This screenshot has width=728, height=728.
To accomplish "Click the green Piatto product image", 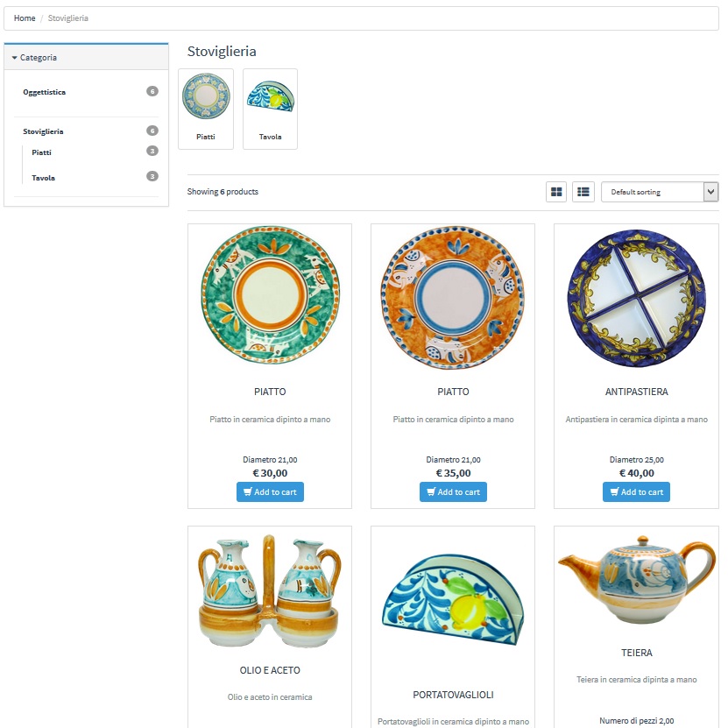I will coord(270,295).
